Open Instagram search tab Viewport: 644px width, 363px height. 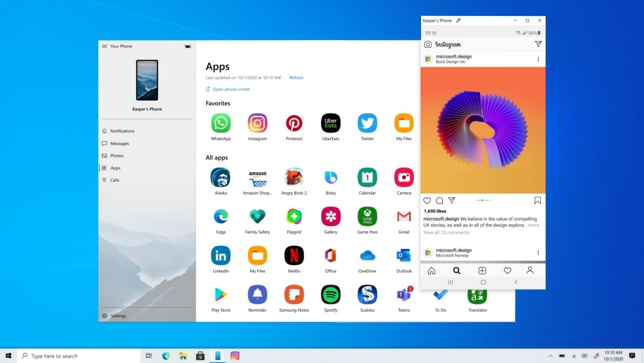(456, 271)
